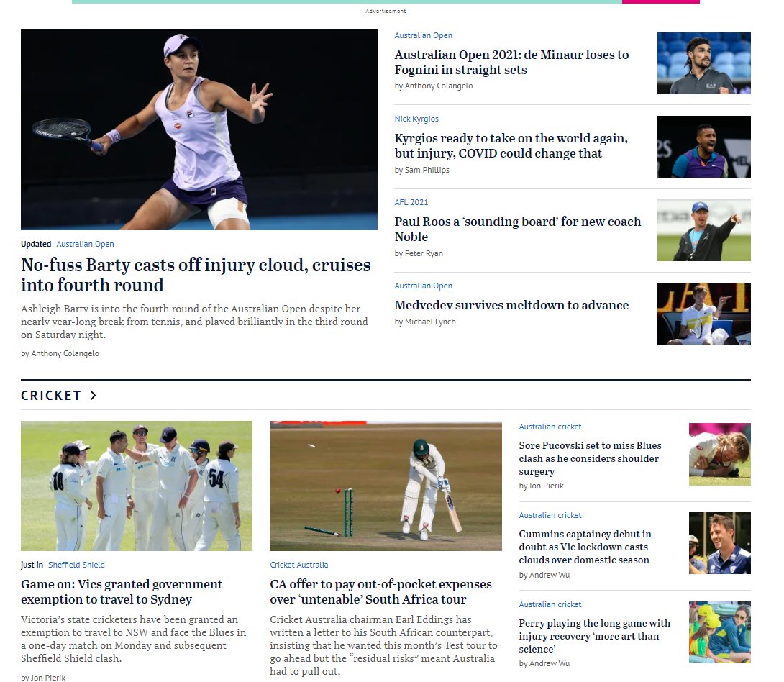Select the 'just in' label on Vics story
The image size is (784, 682).
[32, 565]
